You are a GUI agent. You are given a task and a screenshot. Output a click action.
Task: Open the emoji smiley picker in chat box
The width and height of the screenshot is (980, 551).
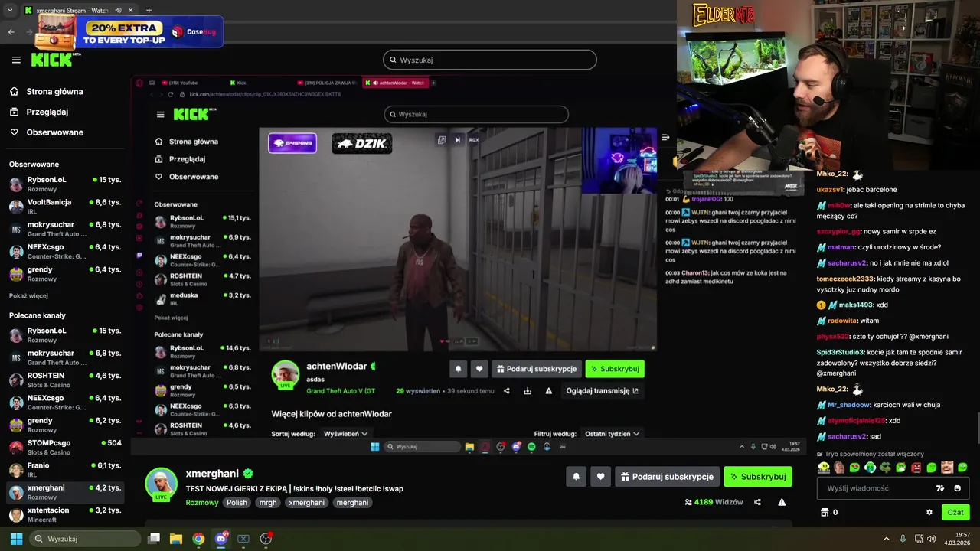click(x=958, y=488)
